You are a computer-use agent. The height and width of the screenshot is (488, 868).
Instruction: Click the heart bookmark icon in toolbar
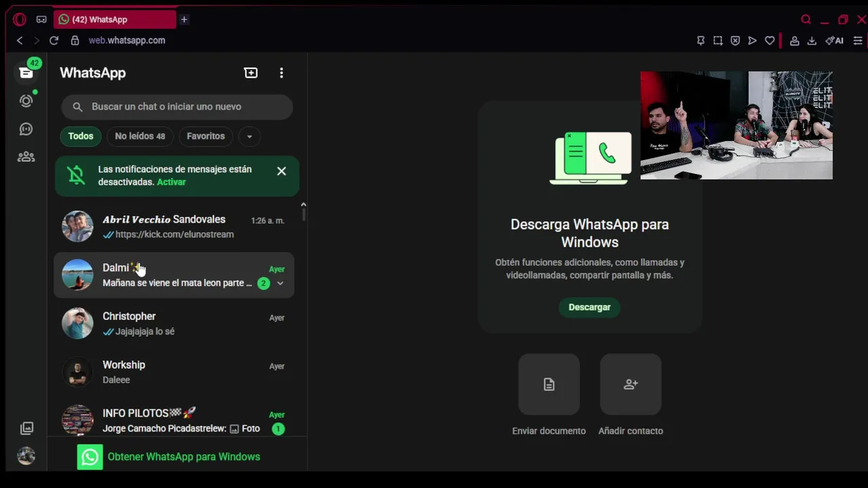770,41
